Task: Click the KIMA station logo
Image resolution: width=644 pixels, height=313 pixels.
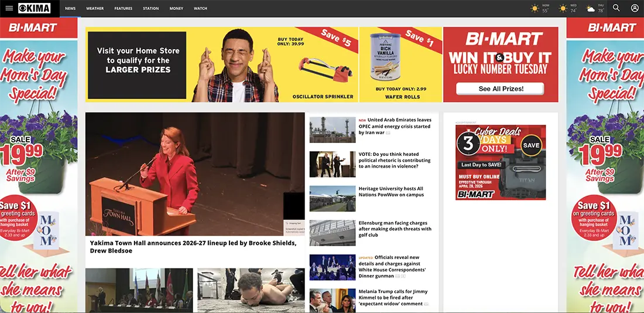Action: (35, 8)
